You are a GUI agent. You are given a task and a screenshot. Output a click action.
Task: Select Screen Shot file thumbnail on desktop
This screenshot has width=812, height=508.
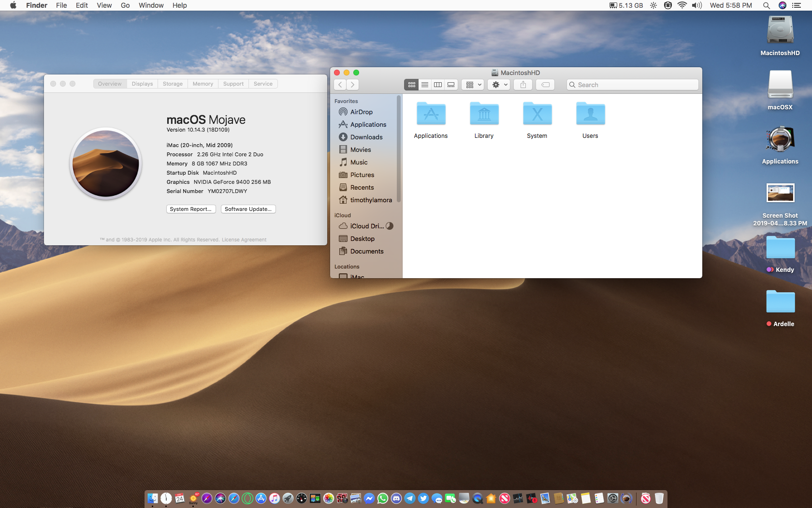point(780,193)
